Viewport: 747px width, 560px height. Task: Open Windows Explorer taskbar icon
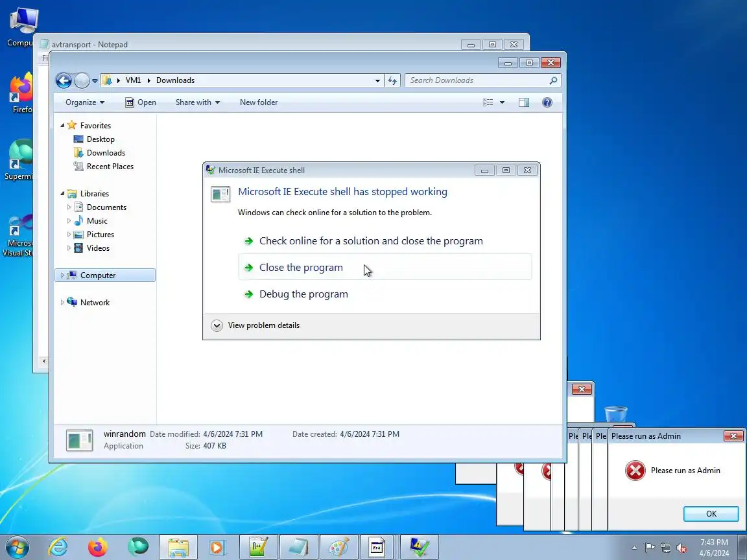[x=178, y=547]
